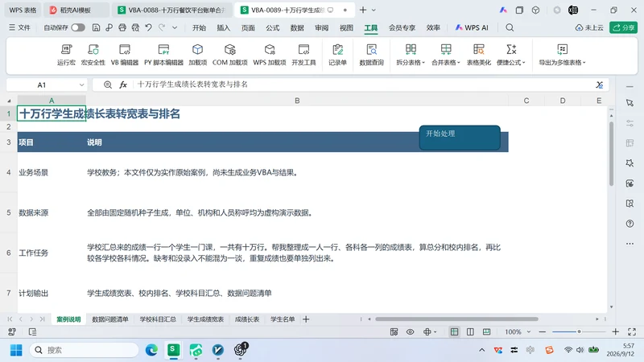Click the undo arrow icon
The image size is (644, 362).
click(x=148, y=27)
